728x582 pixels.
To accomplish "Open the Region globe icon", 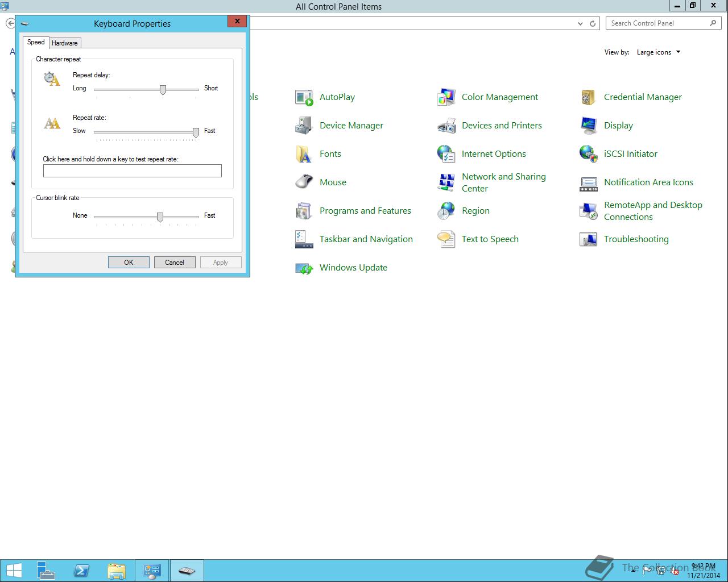I will 446,211.
